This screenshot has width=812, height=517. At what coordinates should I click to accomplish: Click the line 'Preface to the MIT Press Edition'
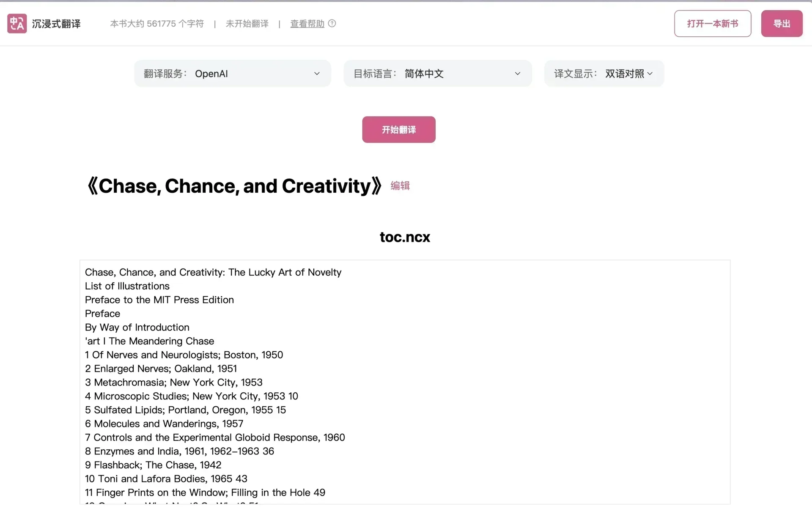(159, 300)
